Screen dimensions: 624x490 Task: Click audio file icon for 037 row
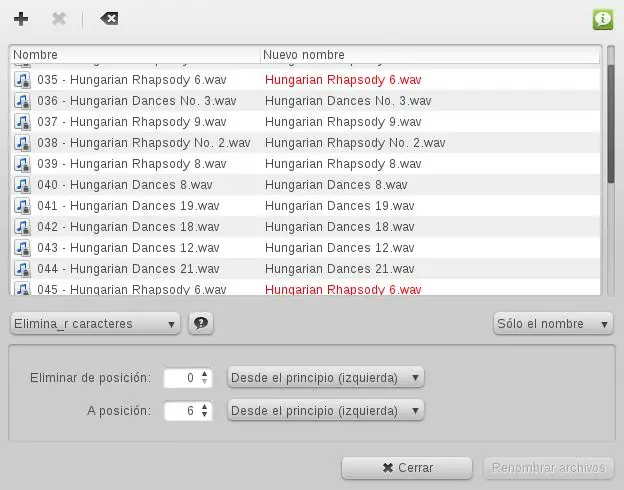point(22,122)
